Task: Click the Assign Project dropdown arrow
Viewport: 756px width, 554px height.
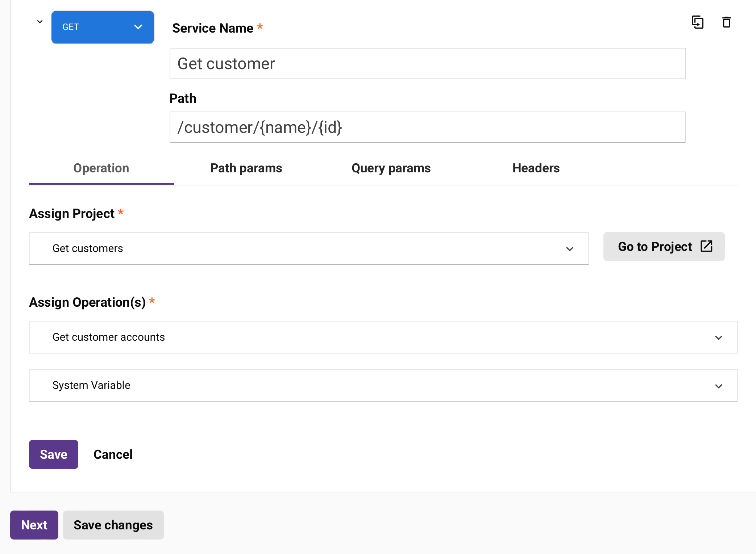Action: click(x=569, y=249)
